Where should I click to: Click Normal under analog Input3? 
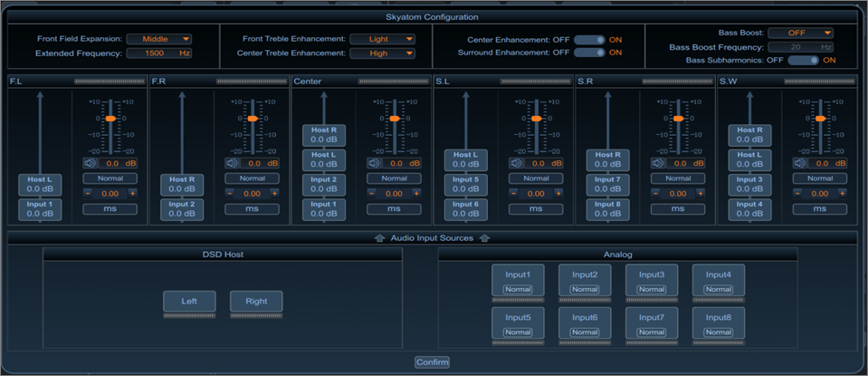point(652,289)
